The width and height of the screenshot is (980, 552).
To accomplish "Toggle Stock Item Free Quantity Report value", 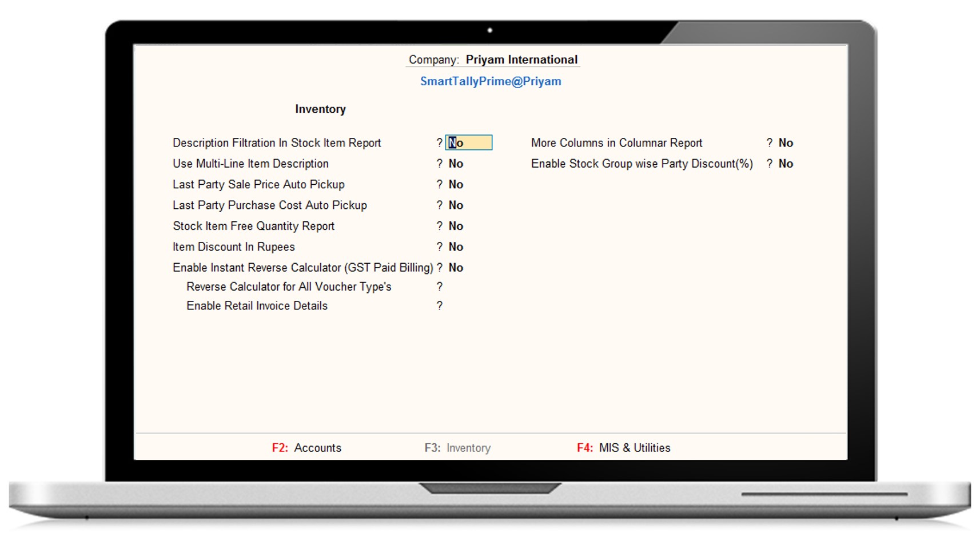I will (x=456, y=226).
